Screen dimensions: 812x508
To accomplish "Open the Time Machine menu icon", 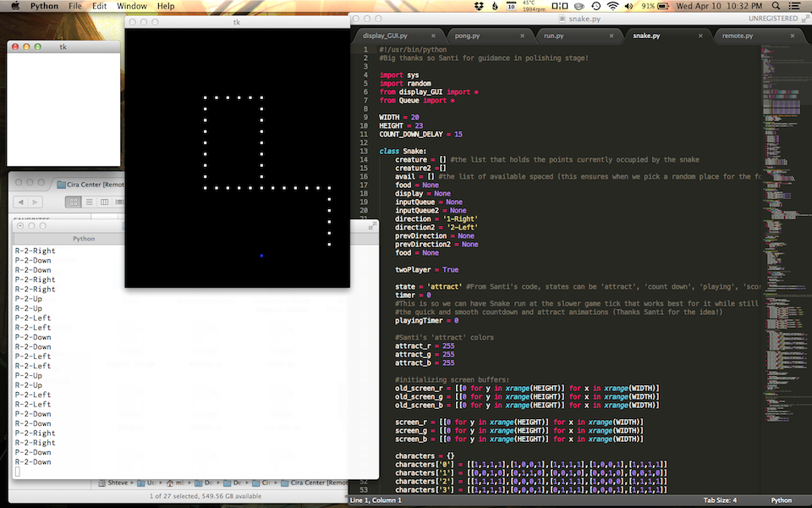I will (x=596, y=6).
